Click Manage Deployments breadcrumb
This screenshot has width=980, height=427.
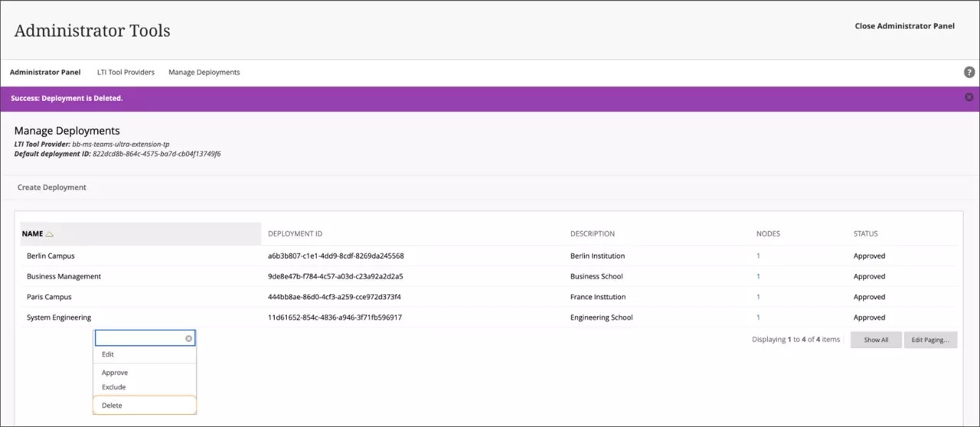(x=204, y=73)
